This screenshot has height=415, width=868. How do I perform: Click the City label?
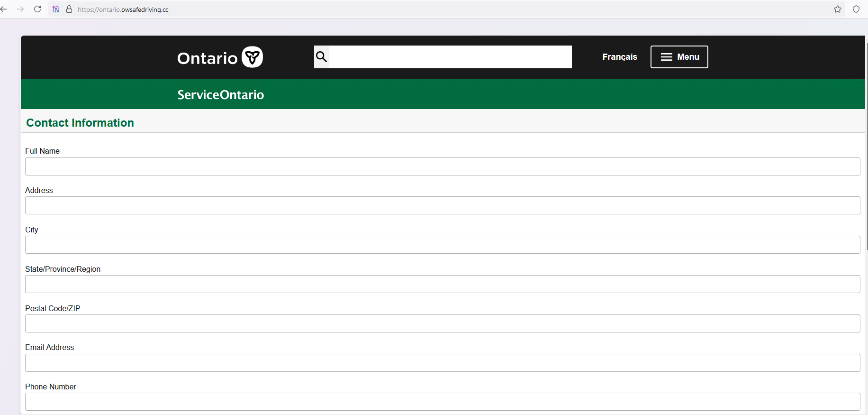31,230
